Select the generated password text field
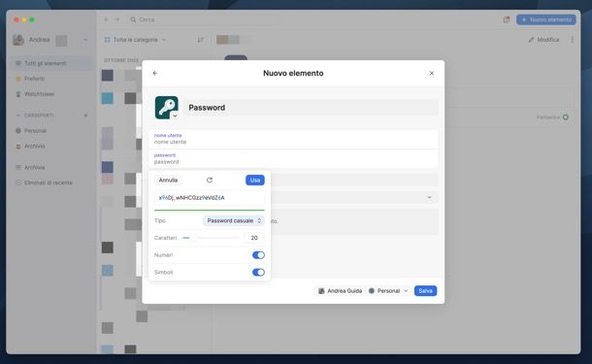Screen dimensions: 592x364 point(210,198)
